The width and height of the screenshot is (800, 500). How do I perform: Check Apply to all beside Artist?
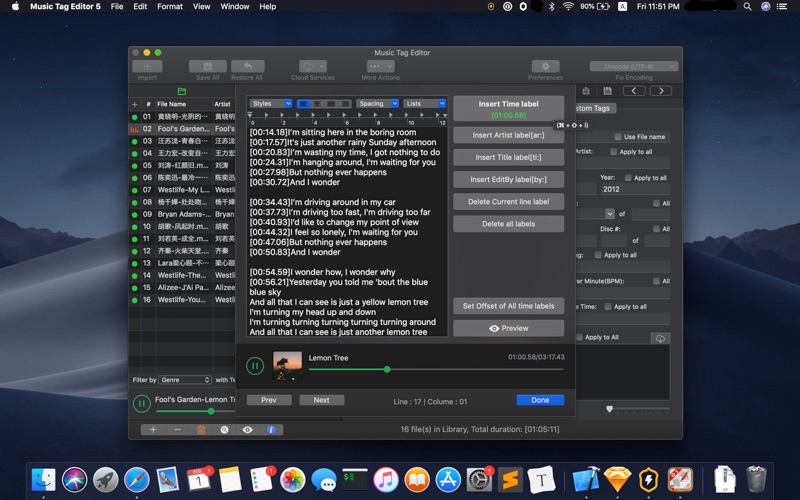point(611,152)
